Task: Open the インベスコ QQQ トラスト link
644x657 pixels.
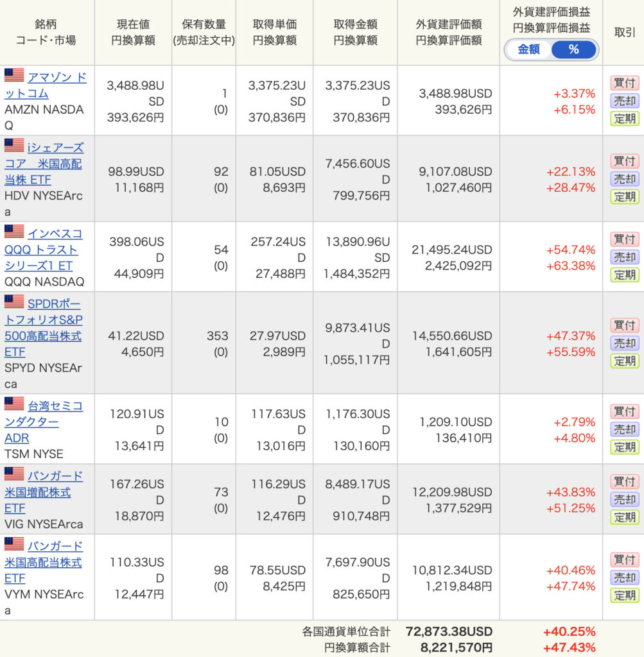Action: click(x=43, y=250)
